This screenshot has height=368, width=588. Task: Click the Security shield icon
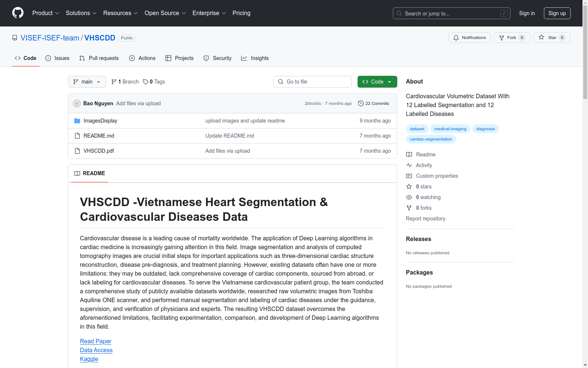click(206, 58)
